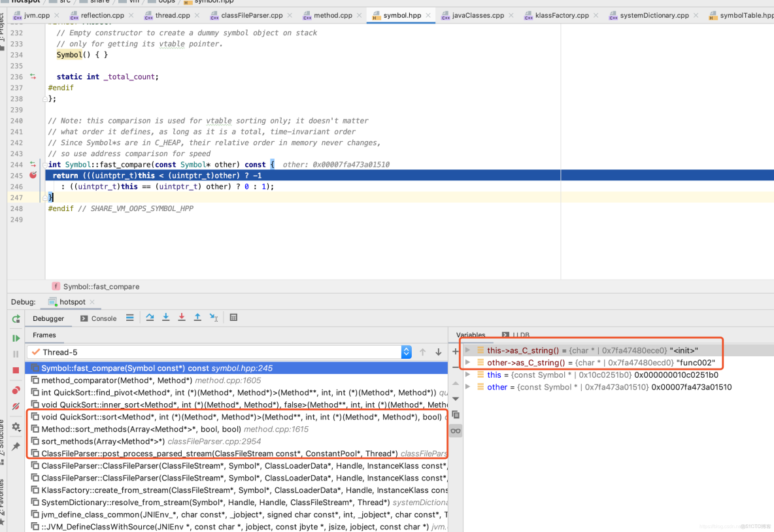Select the method_comparator stack frame
The width and height of the screenshot is (774, 532).
[x=131, y=380]
